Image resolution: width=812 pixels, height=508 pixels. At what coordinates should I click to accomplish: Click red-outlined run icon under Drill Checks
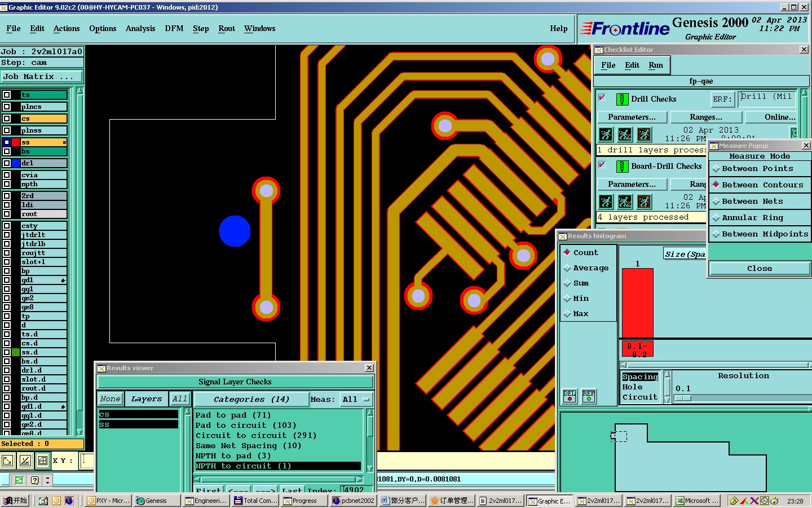tap(644, 134)
